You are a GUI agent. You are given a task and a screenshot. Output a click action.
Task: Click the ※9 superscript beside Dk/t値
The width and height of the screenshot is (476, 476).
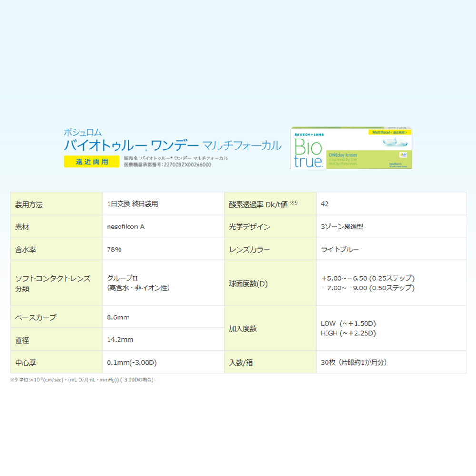tap(294, 202)
